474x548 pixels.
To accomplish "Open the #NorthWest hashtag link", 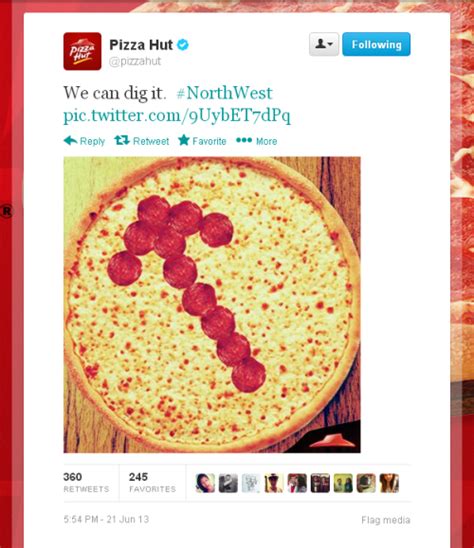I will pos(224,93).
